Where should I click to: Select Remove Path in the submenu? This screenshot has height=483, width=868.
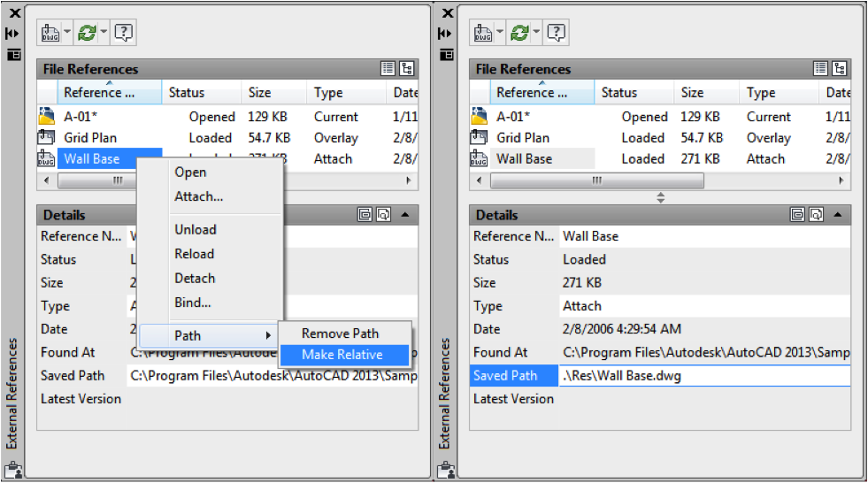[x=345, y=333]
